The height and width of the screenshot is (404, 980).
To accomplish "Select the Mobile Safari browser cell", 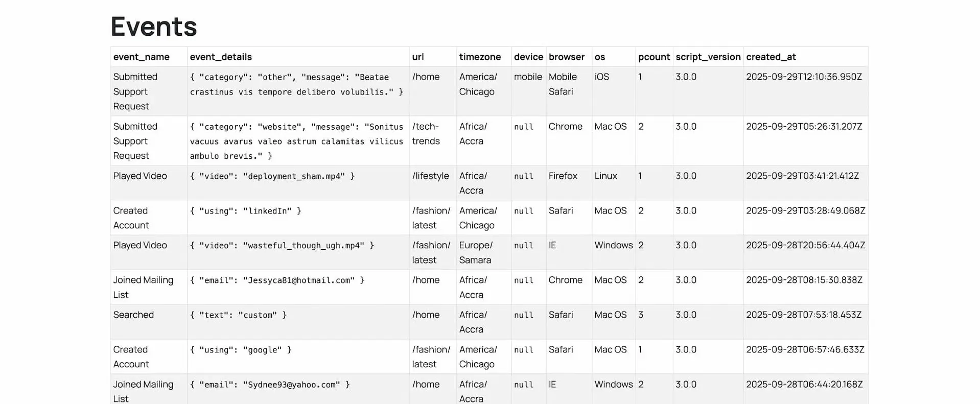I will 563,84.
